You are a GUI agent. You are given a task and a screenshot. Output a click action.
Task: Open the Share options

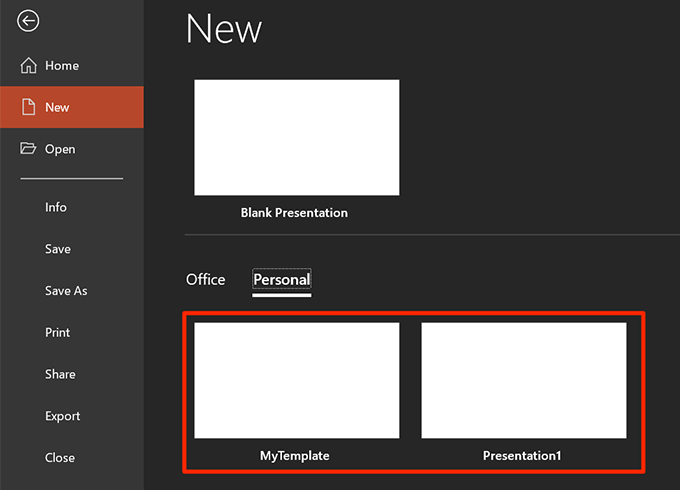[60, 374]
